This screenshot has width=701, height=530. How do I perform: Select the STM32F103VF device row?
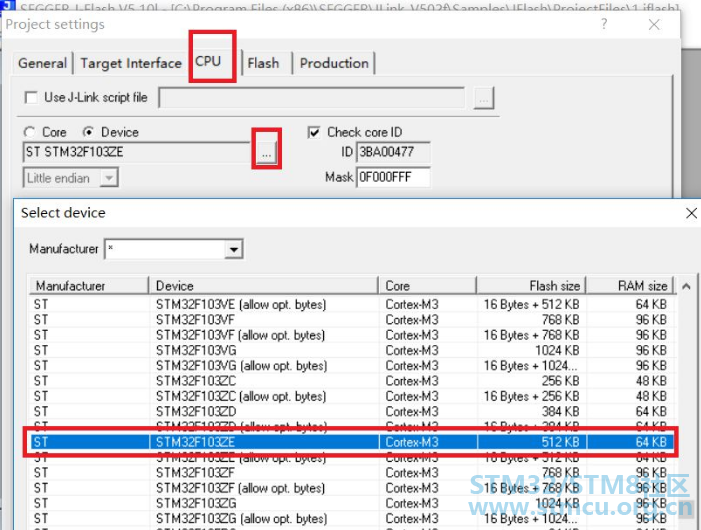pos(351,320)
